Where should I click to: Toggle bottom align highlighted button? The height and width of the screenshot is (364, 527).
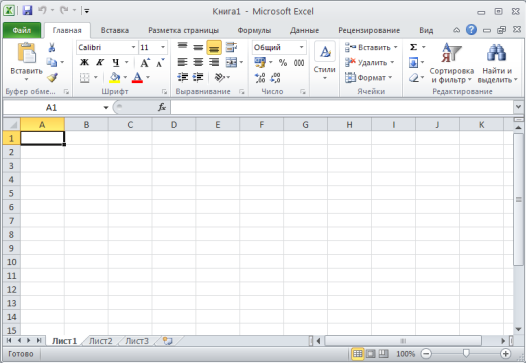pyautogui.click(x=214, y=47)
